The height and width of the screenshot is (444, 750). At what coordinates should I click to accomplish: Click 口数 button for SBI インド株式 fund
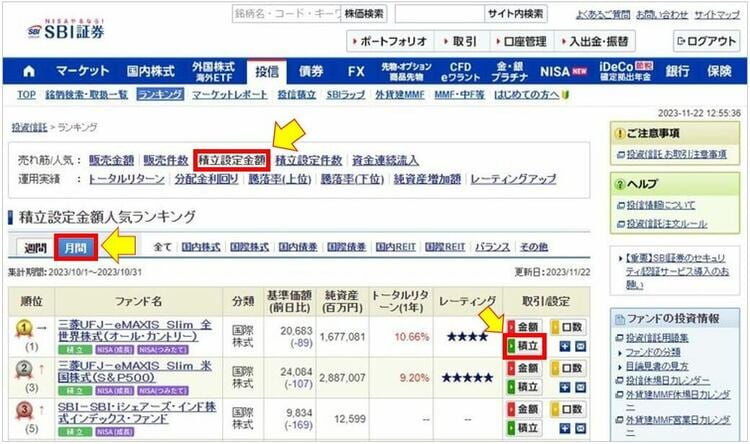568,410
